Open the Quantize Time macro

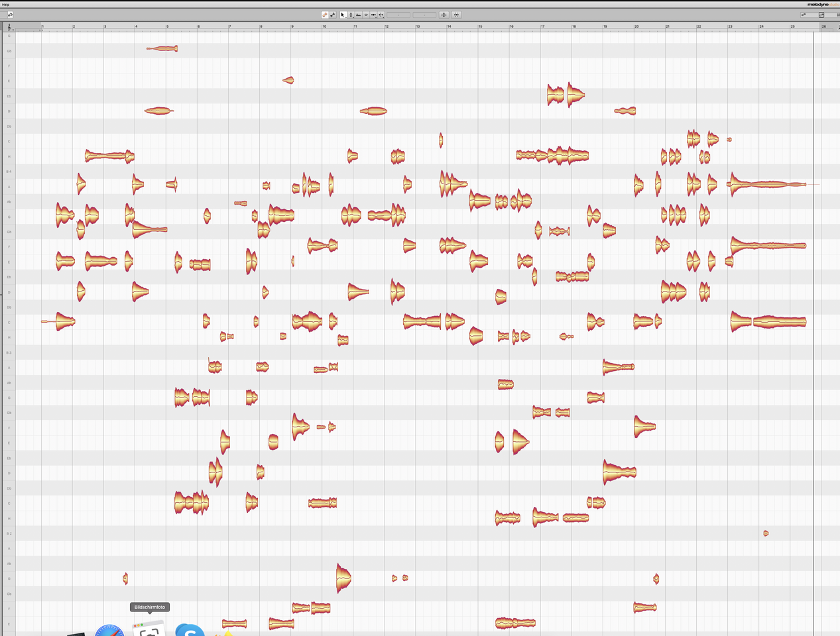point(456,15)
